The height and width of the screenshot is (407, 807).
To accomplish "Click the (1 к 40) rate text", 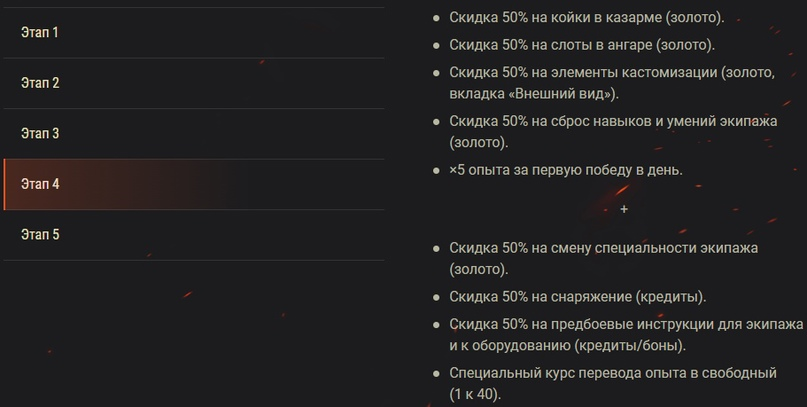I will click(x=475, y=394).
